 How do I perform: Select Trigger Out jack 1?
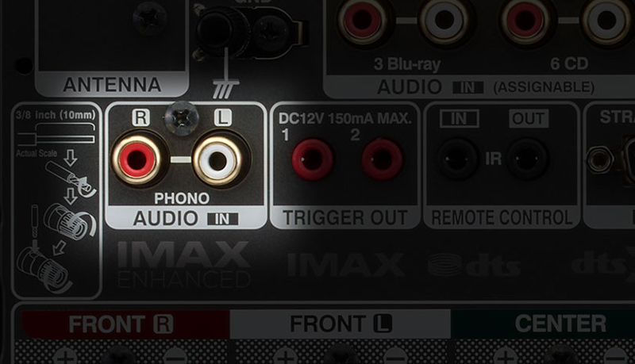(312, 159)
